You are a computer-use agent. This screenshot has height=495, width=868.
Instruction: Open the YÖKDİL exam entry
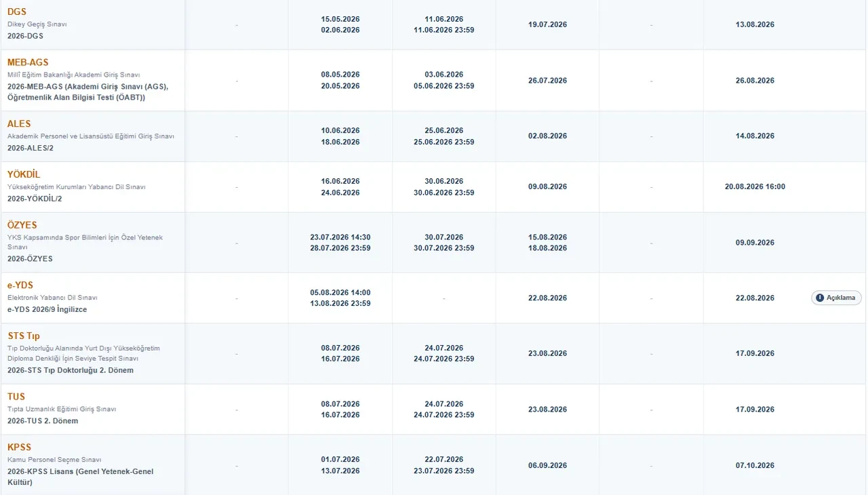point(24,174)
